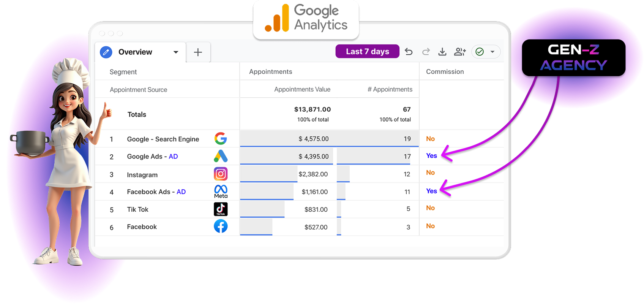Open the Overview tab dropdown arrow
The height and width of the screenshot is (304, 644).
[x=176, y=52]
